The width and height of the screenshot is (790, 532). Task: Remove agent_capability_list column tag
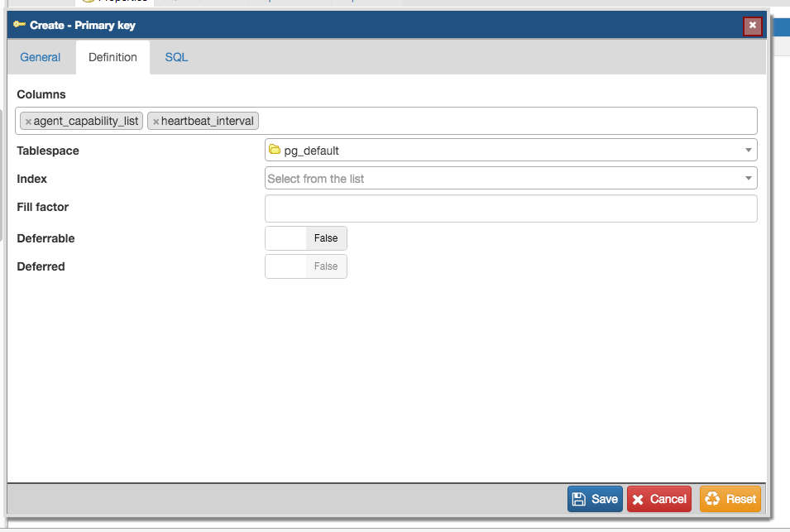28,122
